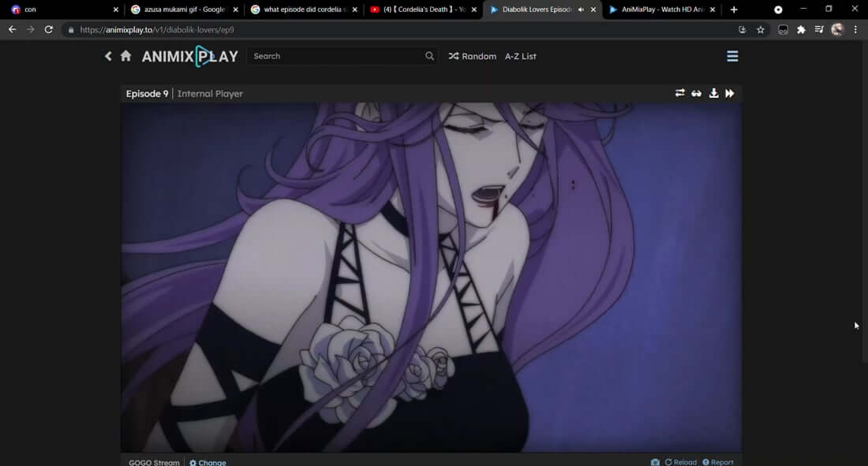Image resolution: width=868 pixels, height=466 pixels.
Task: Skip to next episode with double-arrow icon
Action: coord(730,93)
